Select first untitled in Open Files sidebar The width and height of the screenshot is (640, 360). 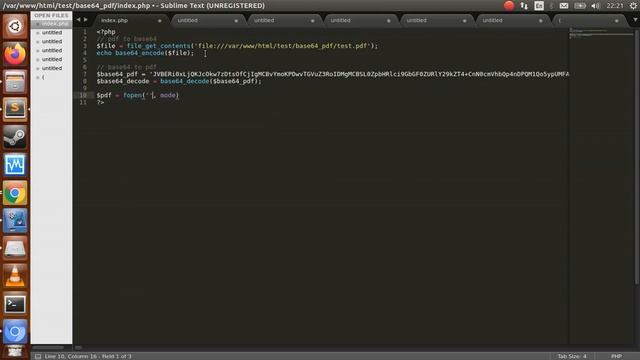tap(51, 32)
